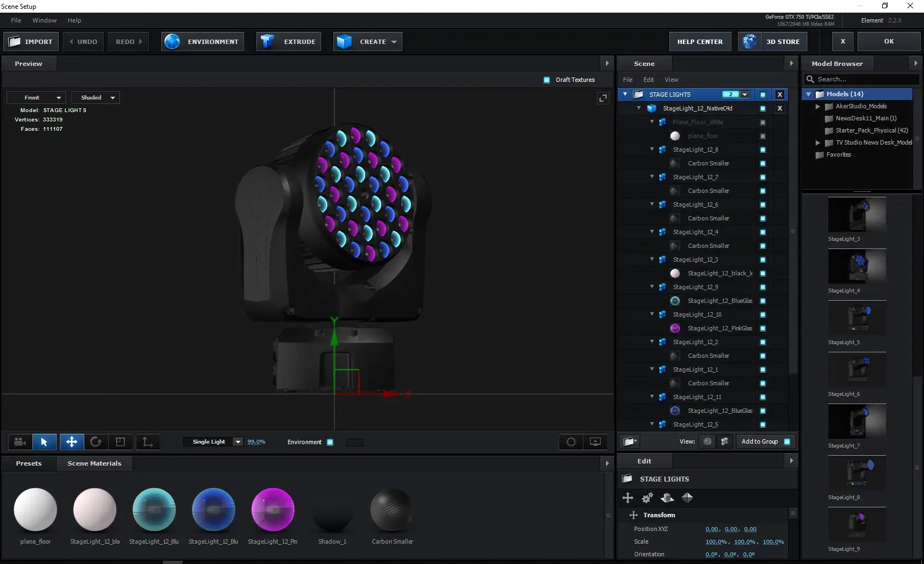This screenshot has width=924, height=564.
Task: Click the focus target icon in viewport toolbar
Action: 571,442
